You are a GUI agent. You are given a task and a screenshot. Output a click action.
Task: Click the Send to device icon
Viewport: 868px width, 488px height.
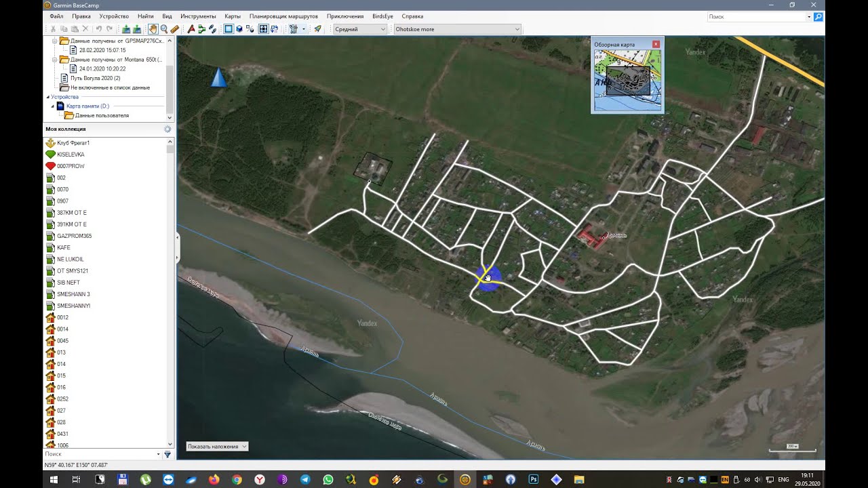coord(126,29)
